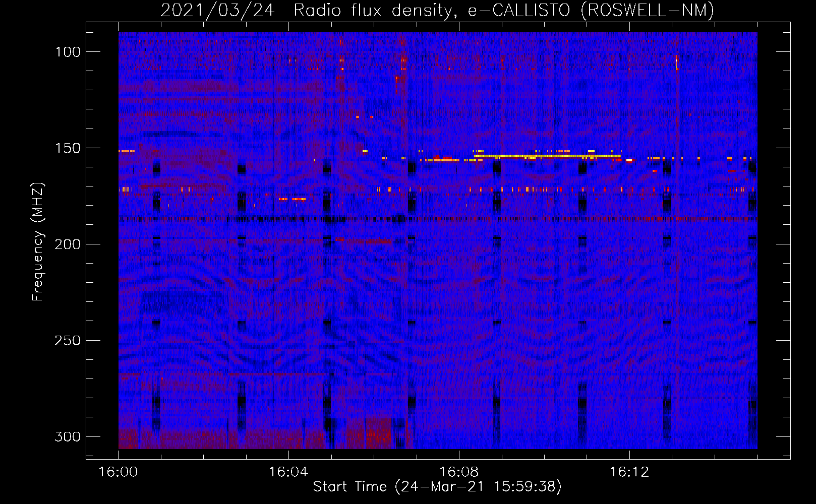Click the 250 frequency tick label
The height and width of the screenshot is (504, 816).
click(x=68, y=341)
